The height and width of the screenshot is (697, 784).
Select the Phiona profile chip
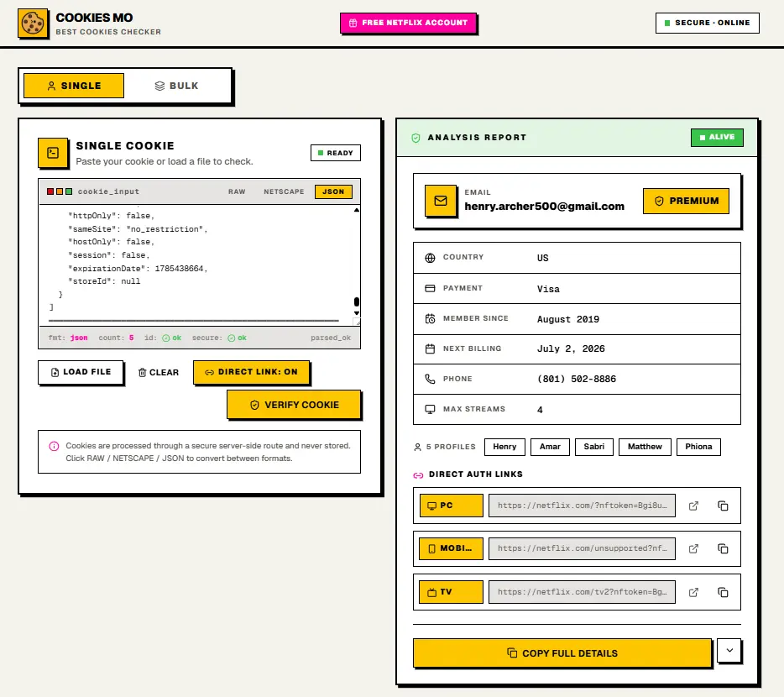point(698,447)
